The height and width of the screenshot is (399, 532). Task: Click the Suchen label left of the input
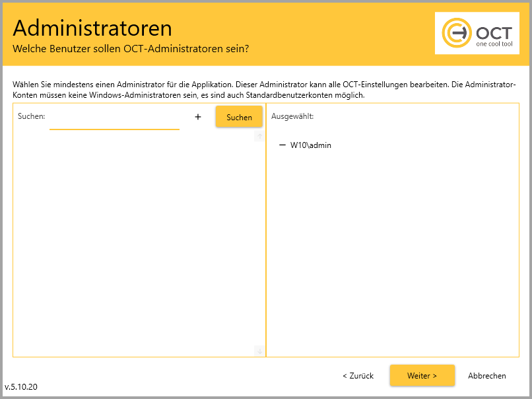(x=31, y=116)
